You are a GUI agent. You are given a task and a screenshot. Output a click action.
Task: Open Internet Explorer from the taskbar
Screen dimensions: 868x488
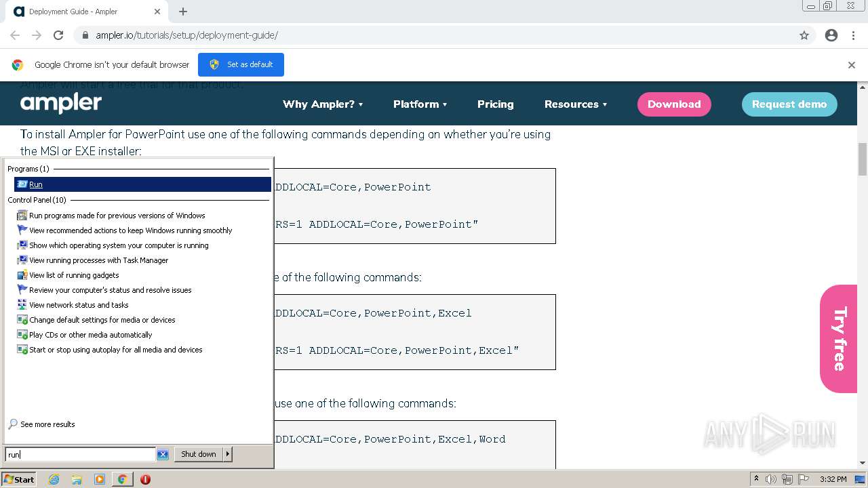pos(54,479)
